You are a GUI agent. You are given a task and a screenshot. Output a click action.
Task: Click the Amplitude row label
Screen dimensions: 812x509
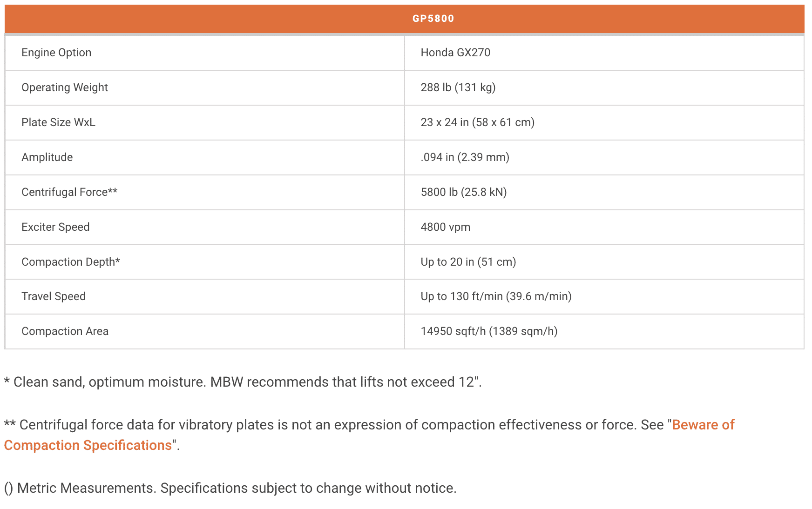(47, 157)
